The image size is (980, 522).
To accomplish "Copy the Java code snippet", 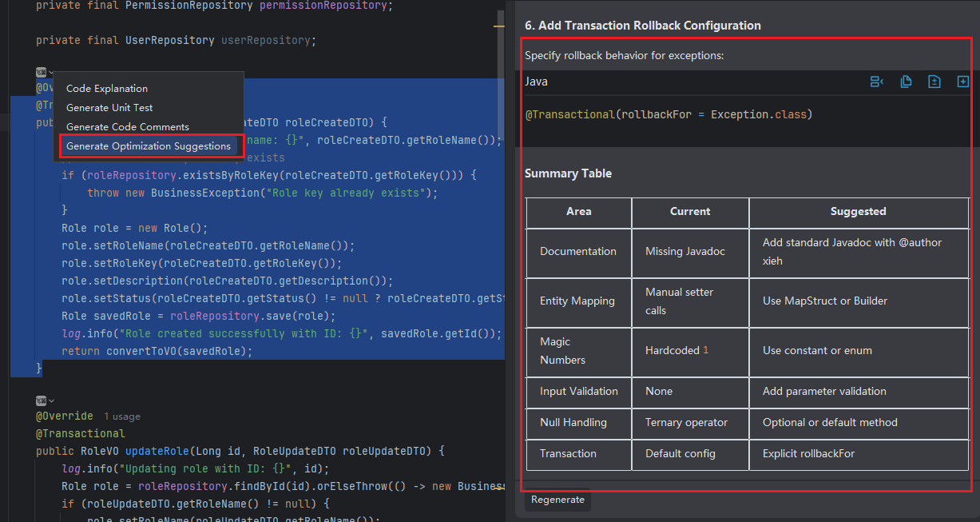I will pos(906,82).
